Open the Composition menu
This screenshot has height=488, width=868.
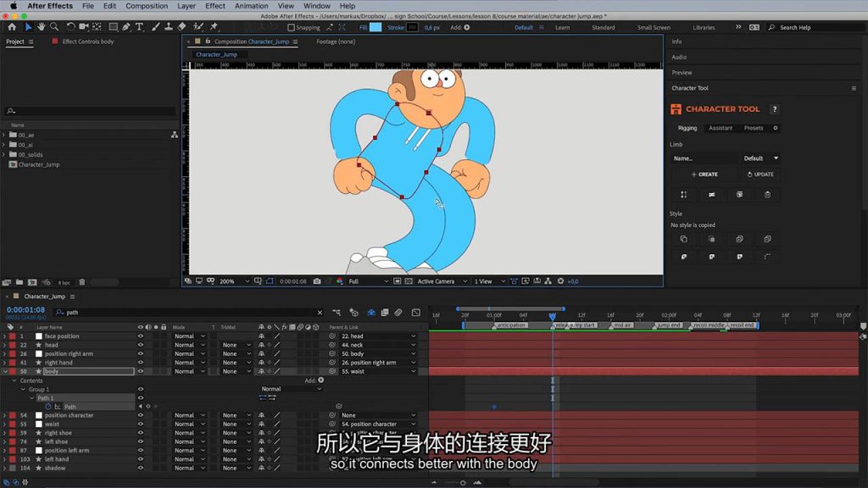tap(147, 6)
